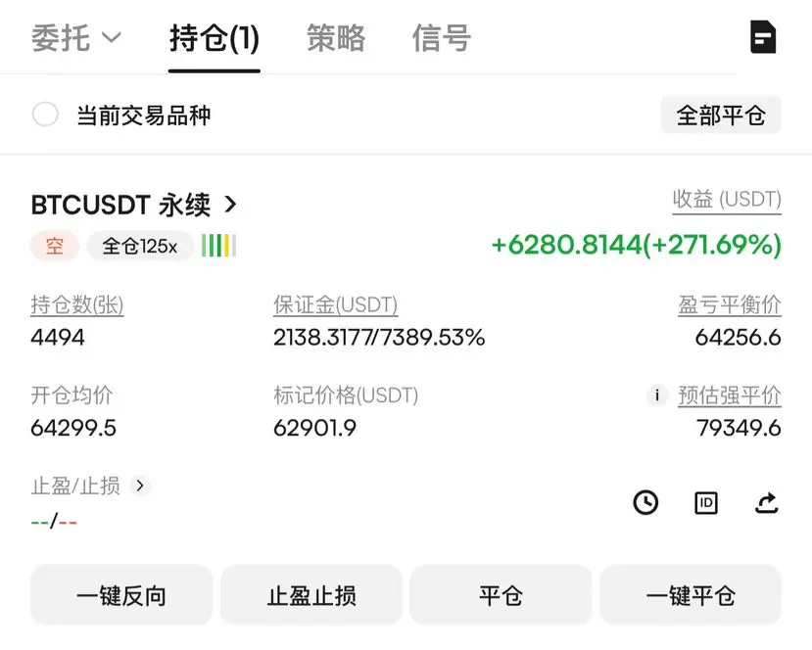Tap 开仓均价 label
The image size is (812, 650).
[x=72, y=395]
